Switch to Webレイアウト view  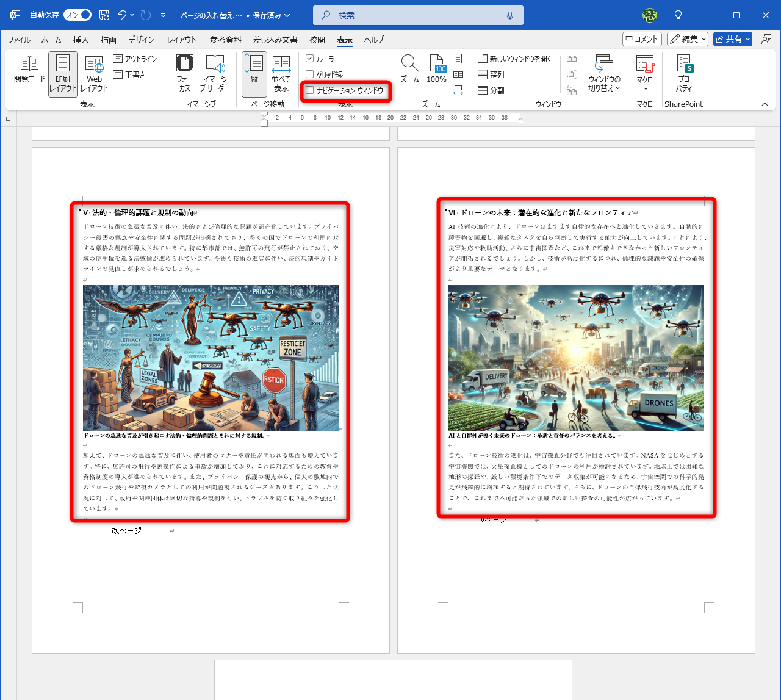point(94,73)
